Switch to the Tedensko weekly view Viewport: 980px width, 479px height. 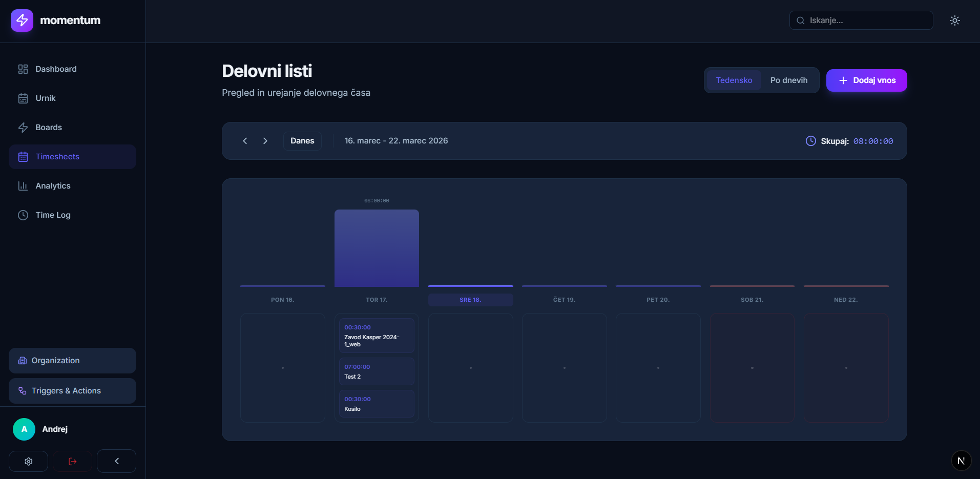[x=734, y=80]
